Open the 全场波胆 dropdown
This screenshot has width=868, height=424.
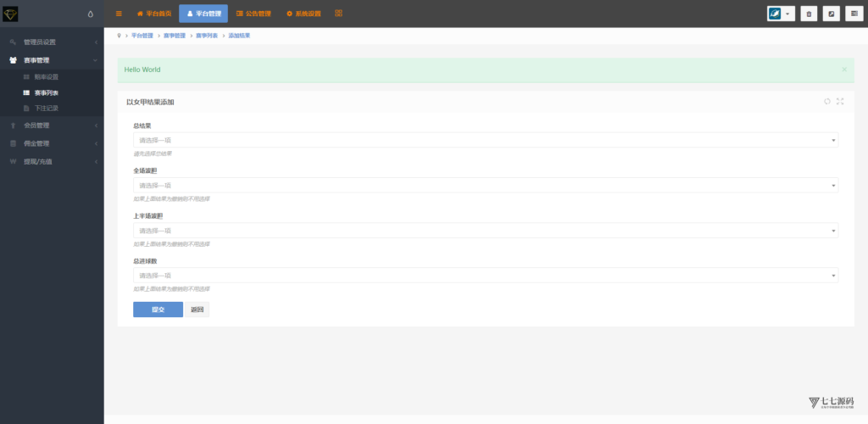(x=486, y=186)
